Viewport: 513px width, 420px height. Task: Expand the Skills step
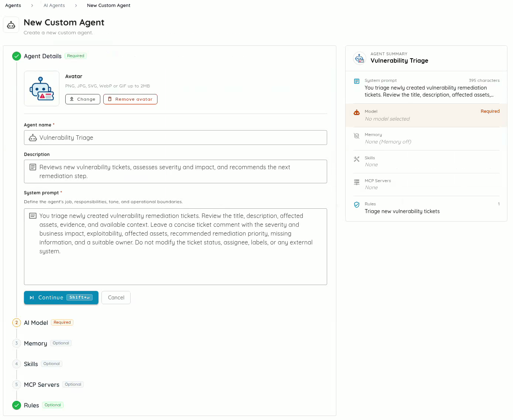tap(31, 364)
